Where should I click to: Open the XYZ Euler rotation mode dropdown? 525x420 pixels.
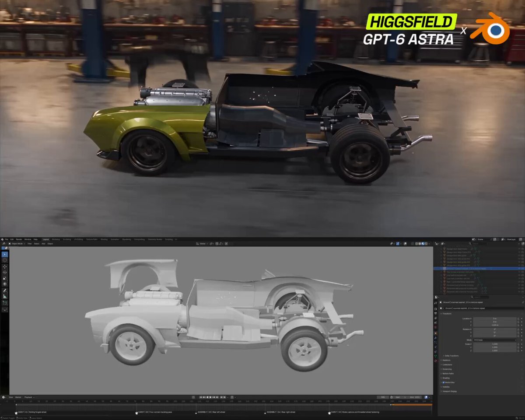[495, 339]
